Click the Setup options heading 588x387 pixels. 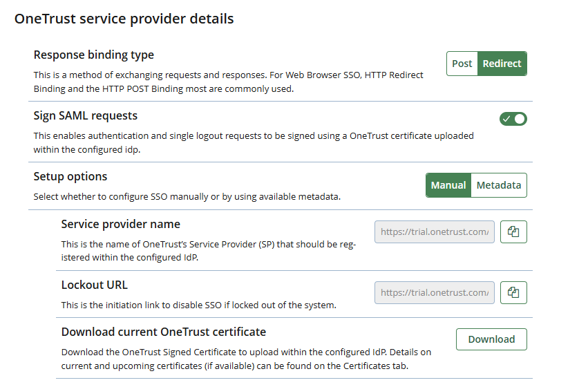70,176
